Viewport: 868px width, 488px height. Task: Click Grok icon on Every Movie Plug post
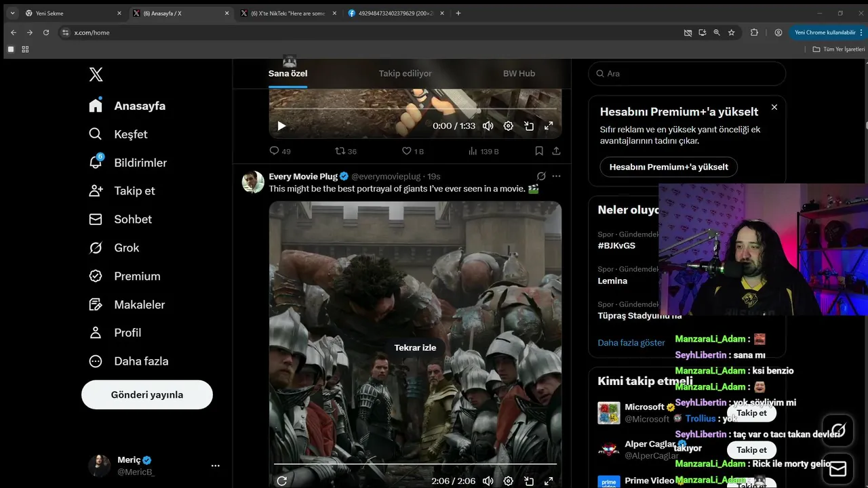(x=540, y=176)
